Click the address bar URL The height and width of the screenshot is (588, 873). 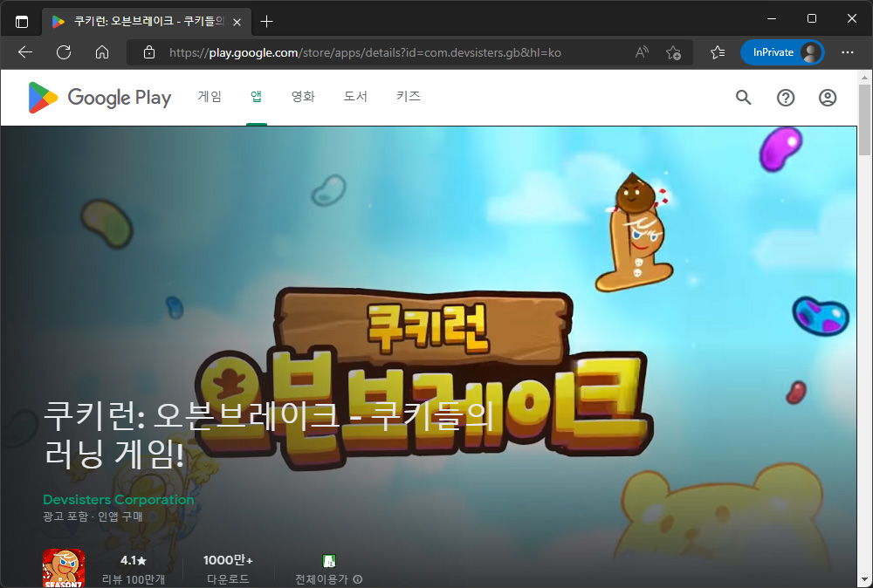(x=365, y=53)
